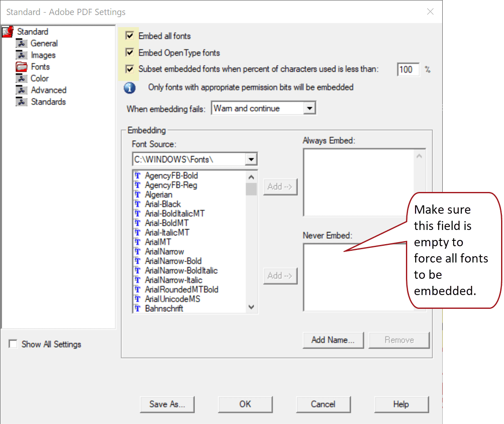The image size is (504, 424).
Task: Expand the Warn and continue selection list
Action: coord(310,108)
